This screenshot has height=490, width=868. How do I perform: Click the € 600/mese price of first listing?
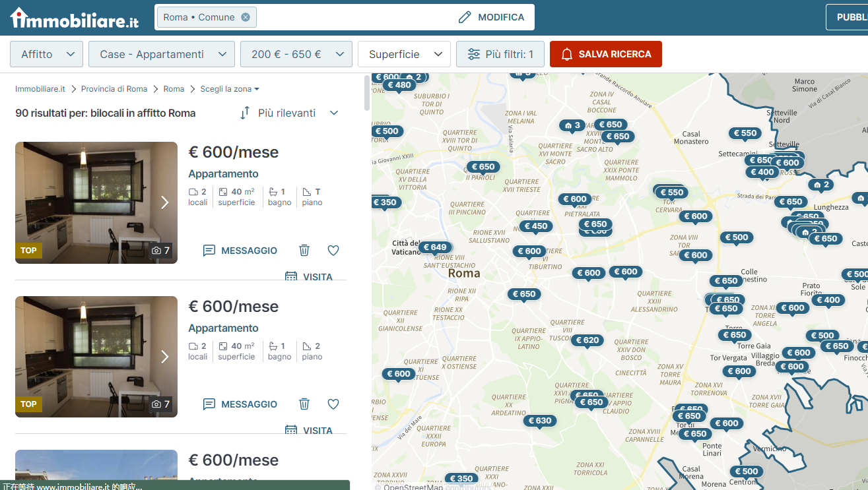click(x=234, y=152)
